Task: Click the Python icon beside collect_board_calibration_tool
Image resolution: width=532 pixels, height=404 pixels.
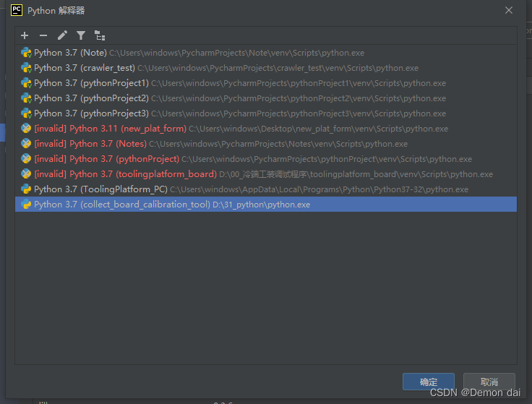Action: 26,205
